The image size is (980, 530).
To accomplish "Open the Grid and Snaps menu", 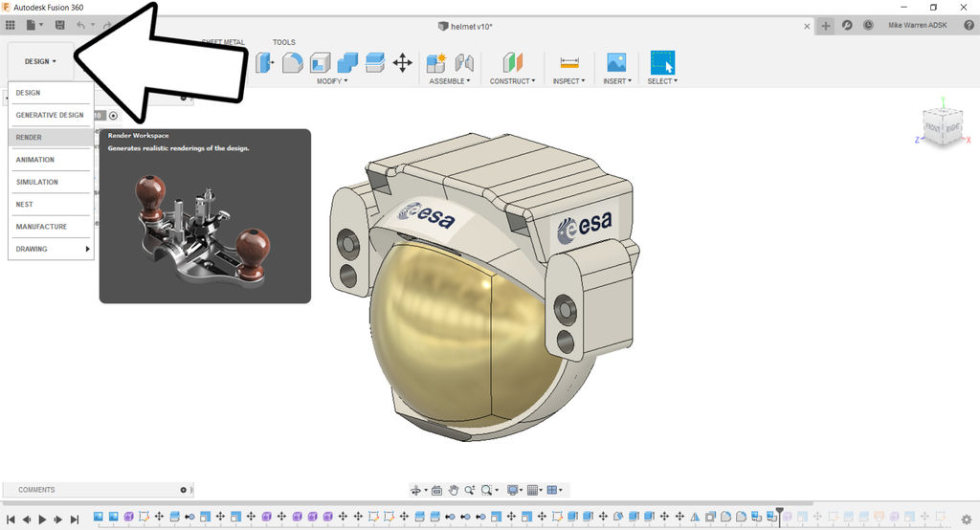I will click(x=535, y=490).
